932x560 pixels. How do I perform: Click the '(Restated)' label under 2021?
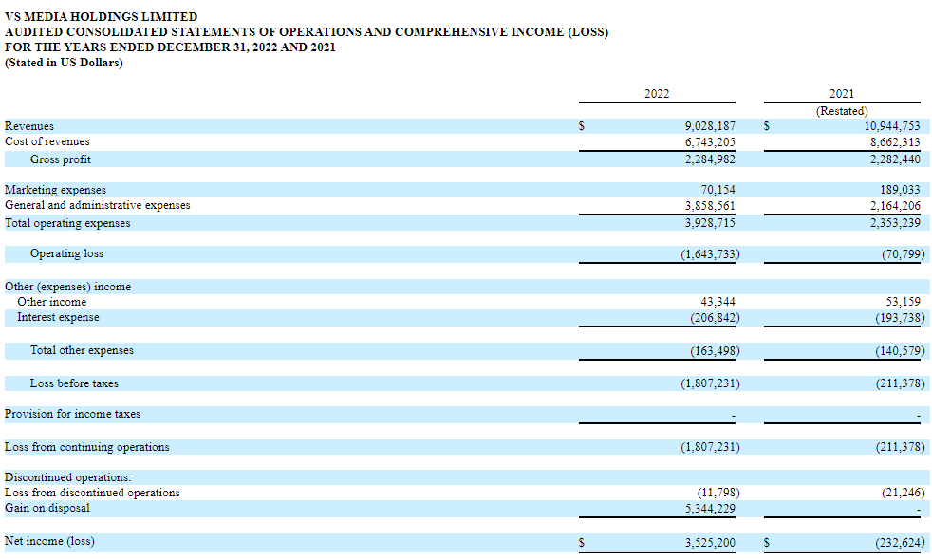tap(842, 111)
